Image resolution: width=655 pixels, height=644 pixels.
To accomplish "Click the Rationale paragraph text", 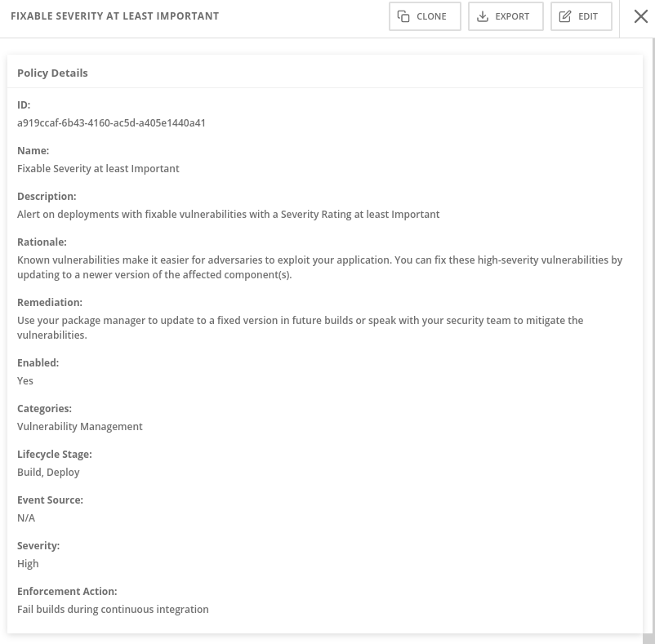I will [319, 267].
